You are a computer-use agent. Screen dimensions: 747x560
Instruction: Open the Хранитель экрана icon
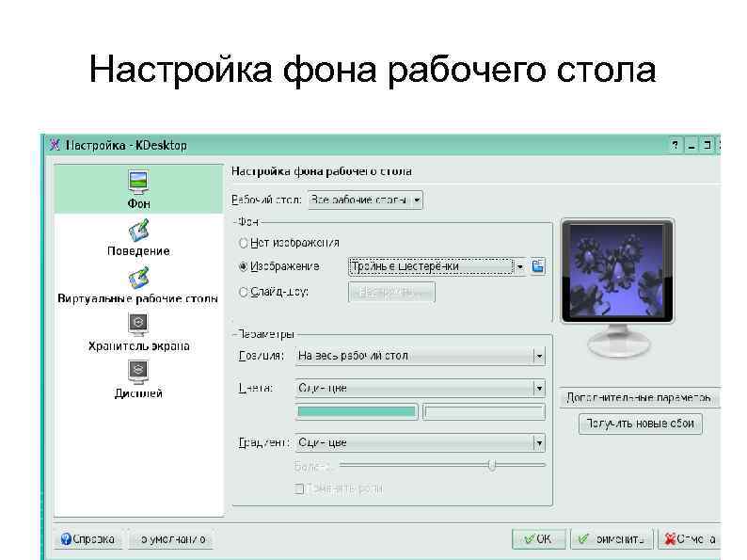[138, 325]
